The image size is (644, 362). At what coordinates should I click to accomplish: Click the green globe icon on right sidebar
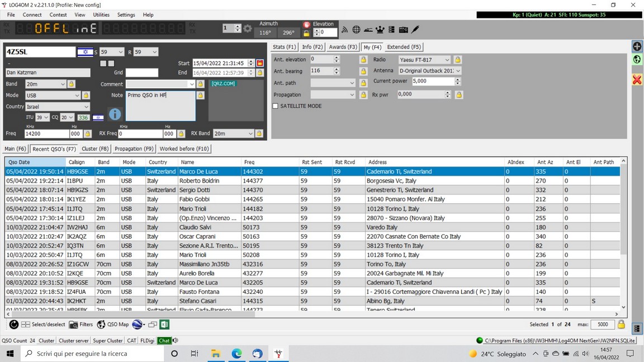[637, 60]
